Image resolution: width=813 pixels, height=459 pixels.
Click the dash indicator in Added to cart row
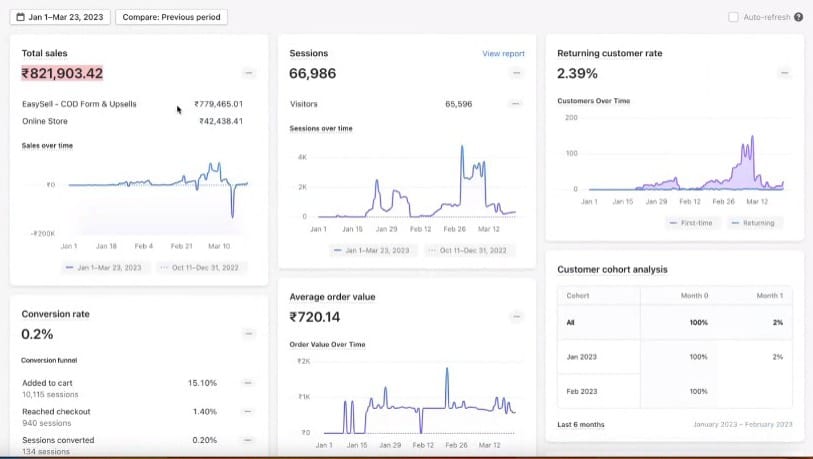[248, 383]
